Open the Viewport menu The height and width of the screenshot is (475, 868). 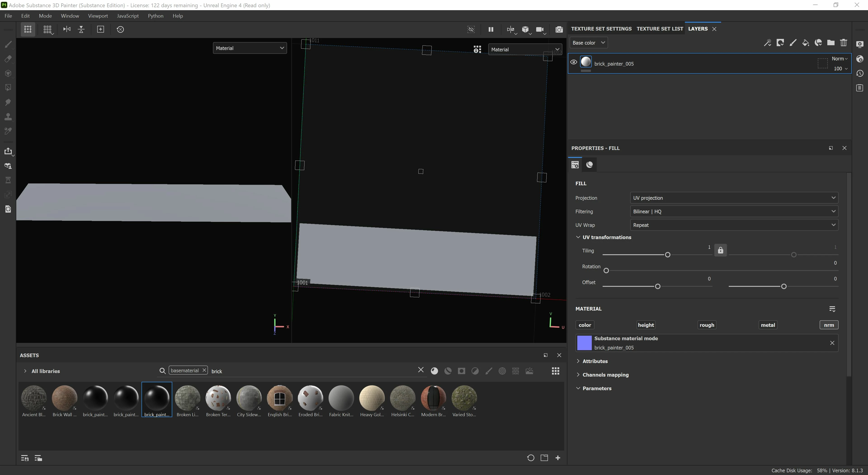98,16
